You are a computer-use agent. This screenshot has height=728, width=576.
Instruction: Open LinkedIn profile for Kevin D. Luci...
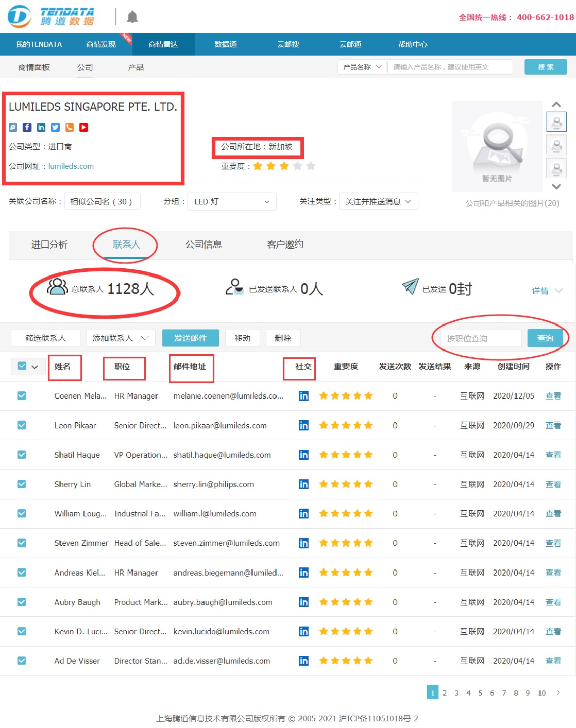(304, 631)
